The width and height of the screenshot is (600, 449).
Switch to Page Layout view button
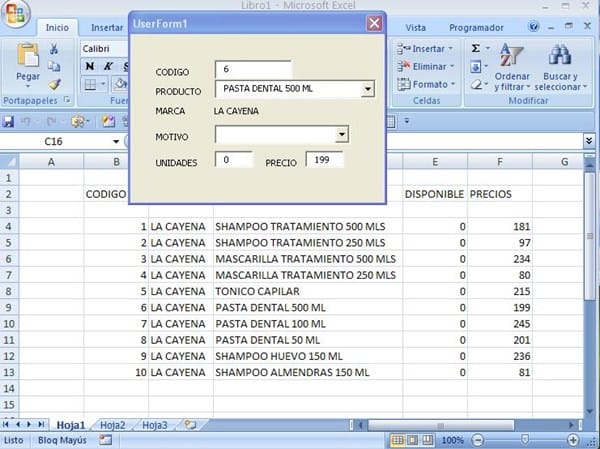coord(413,440)
